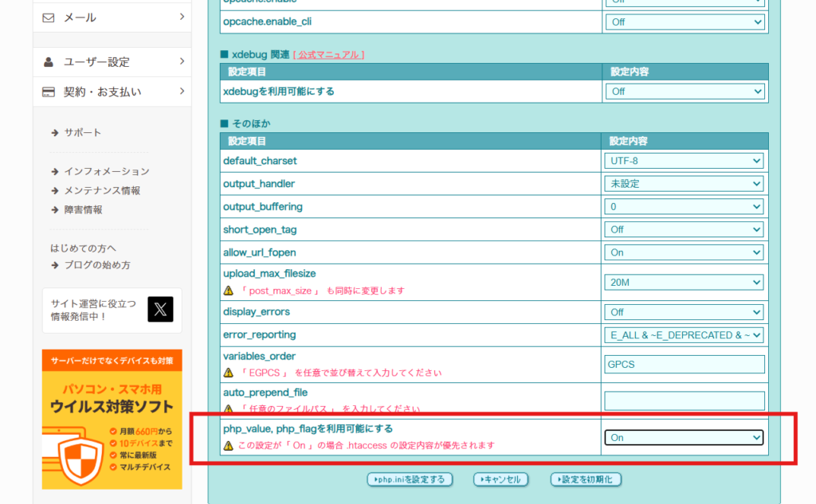Click warning icon under variables_order
The image size is (816, 504).
coord(228,372)
